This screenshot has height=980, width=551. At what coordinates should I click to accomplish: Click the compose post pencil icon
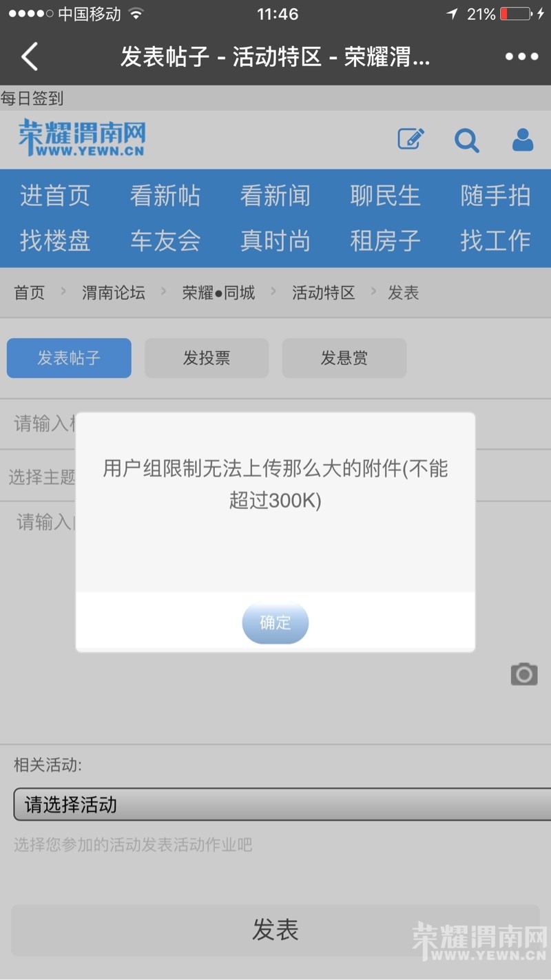pos(411,139)
